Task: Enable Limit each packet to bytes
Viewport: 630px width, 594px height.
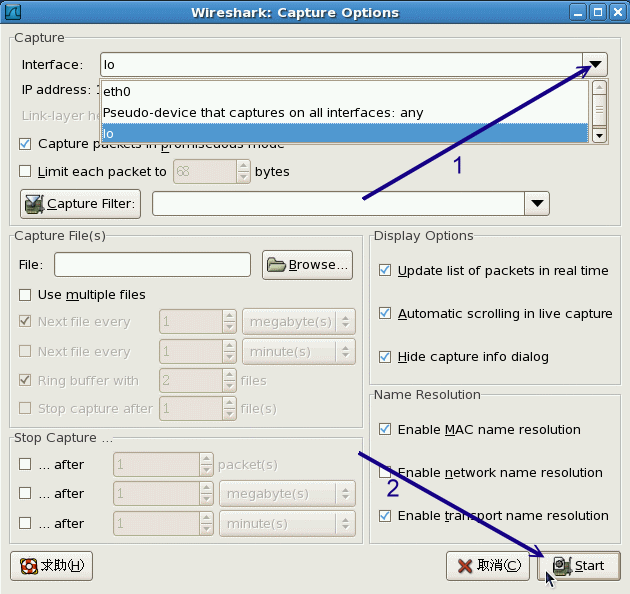Action: [25, 171]
